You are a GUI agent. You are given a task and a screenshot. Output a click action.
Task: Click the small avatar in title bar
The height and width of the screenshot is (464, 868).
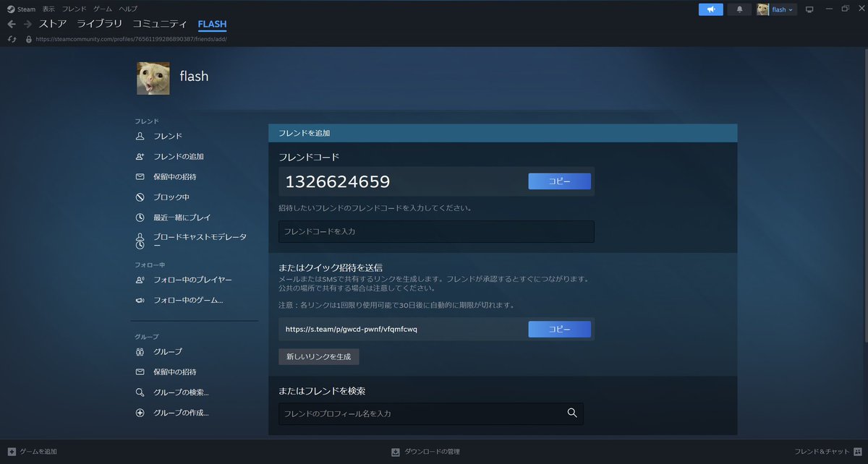click(762, 9)
